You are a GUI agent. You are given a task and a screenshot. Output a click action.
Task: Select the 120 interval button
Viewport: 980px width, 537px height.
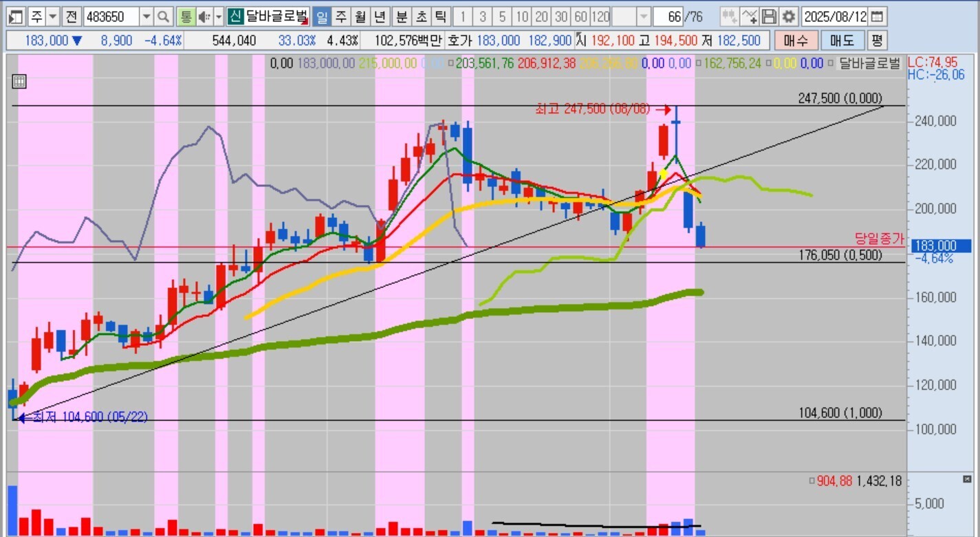601,17
